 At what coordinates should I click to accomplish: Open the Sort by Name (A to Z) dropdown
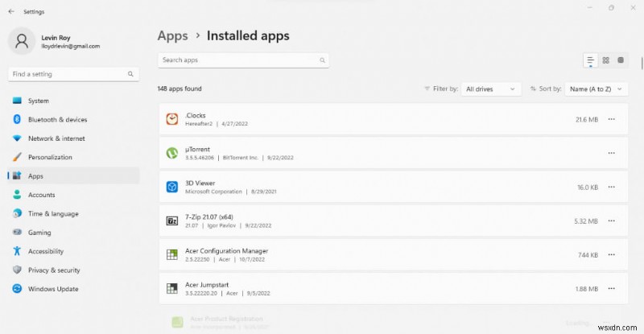coord(597,89)
